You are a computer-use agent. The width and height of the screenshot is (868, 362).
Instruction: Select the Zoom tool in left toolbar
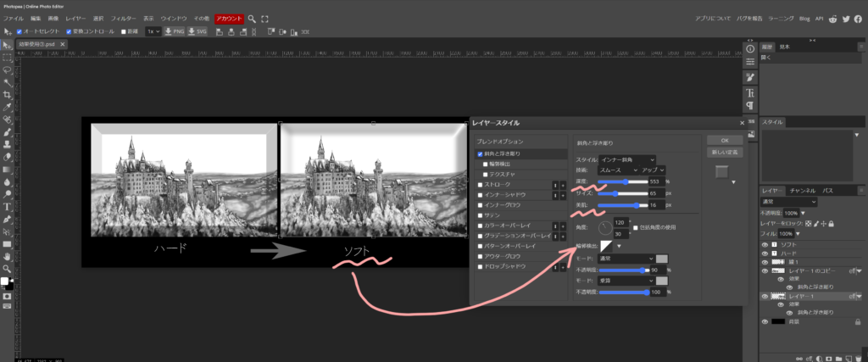point(7,267)
